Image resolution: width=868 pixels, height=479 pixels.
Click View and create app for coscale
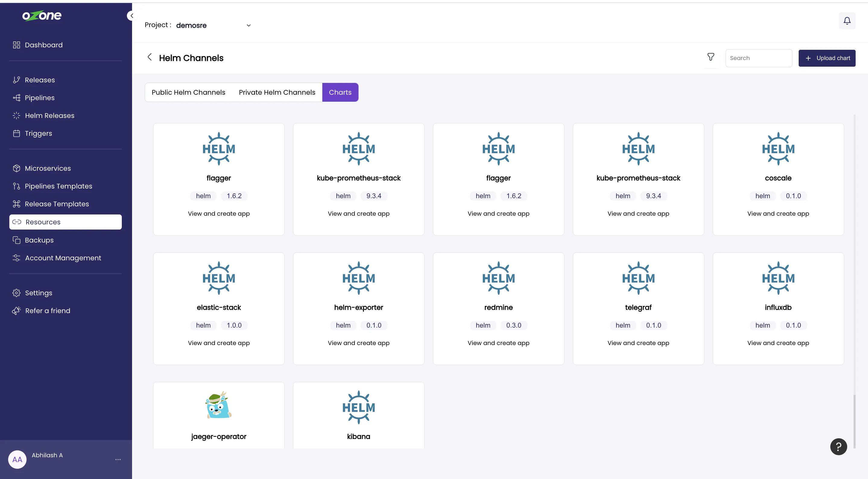click(x=778, y=214)
